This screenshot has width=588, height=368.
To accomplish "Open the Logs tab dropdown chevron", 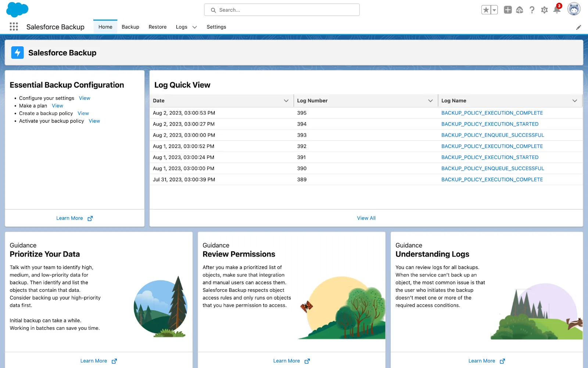I will (x=194, y=27).
